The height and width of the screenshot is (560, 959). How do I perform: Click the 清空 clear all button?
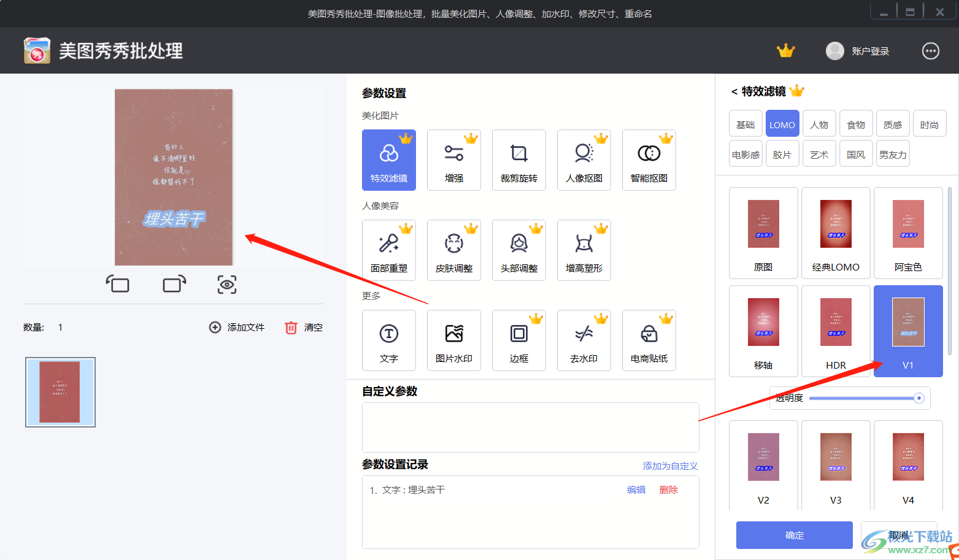pyautogui.click(x=304, y=328)
